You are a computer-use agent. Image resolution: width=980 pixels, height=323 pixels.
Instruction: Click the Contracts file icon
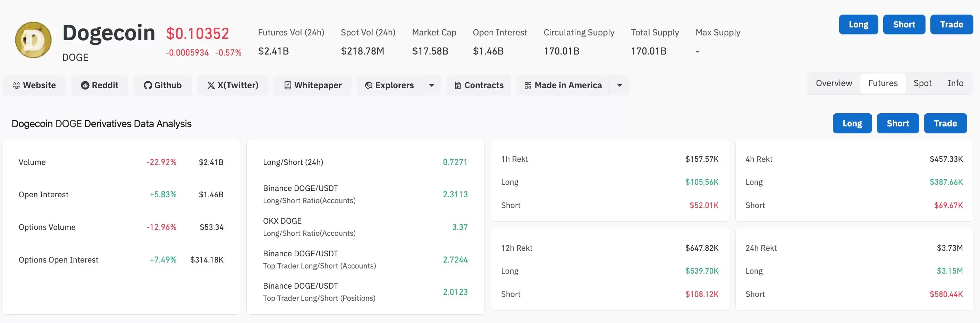[x=458, y=85]
